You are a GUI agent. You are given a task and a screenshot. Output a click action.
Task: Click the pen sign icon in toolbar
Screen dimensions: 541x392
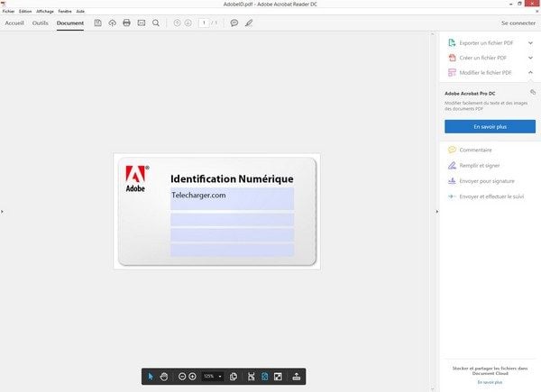coord(249,23)
